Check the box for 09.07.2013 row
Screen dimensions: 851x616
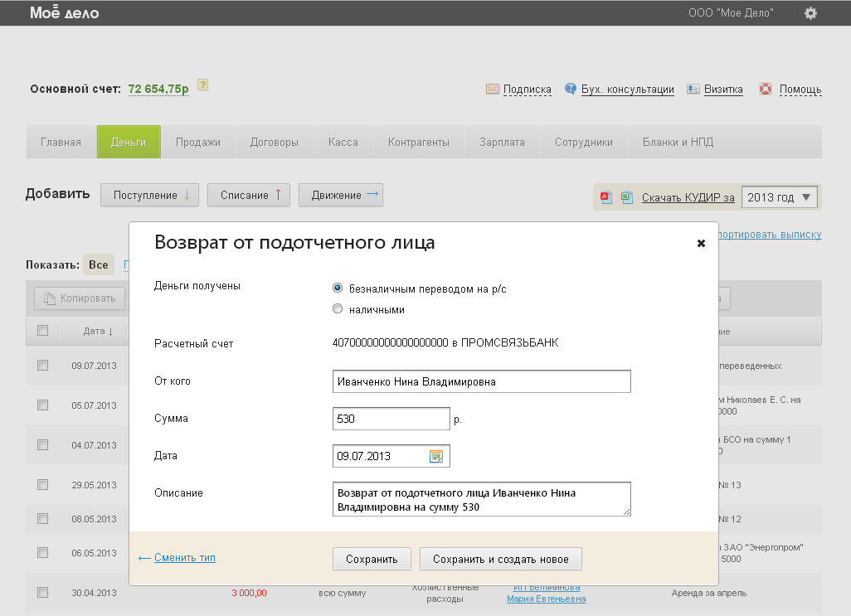43,365
